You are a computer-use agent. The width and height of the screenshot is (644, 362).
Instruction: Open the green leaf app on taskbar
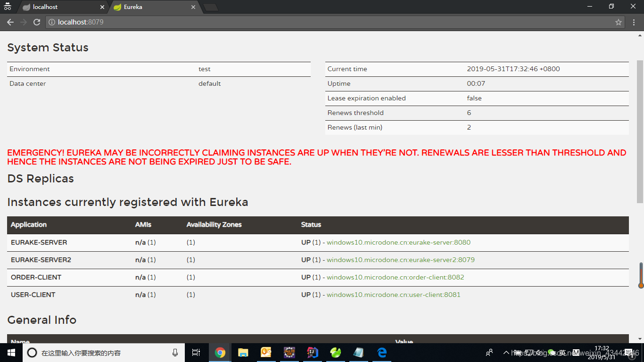(x=336, y=353)
